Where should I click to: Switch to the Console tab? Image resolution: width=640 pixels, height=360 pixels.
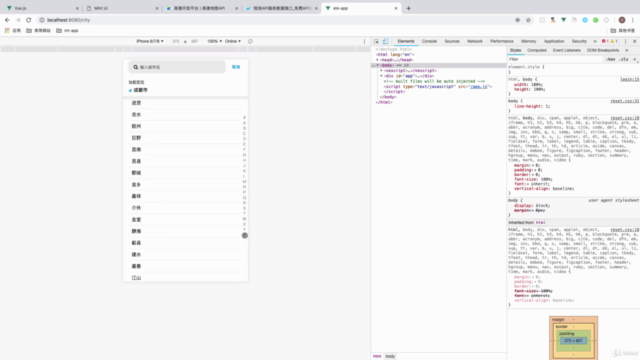click(429, 41)
